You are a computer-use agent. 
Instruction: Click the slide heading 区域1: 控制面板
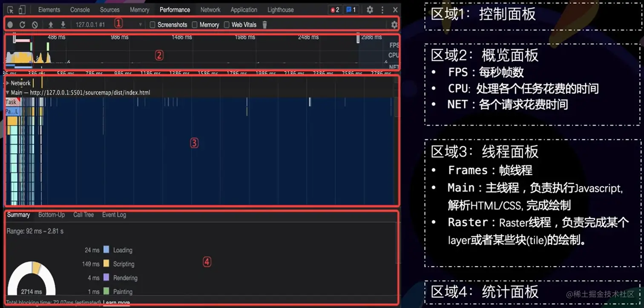click(483, 14)
